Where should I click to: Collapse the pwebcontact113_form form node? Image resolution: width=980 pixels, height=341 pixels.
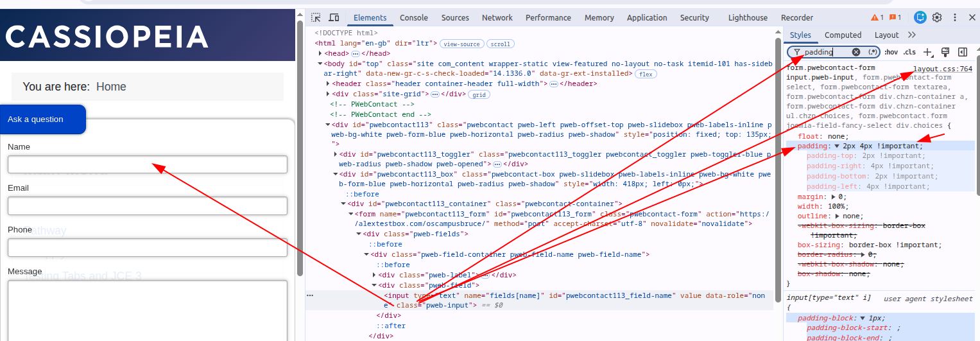(x=351, y=214)
